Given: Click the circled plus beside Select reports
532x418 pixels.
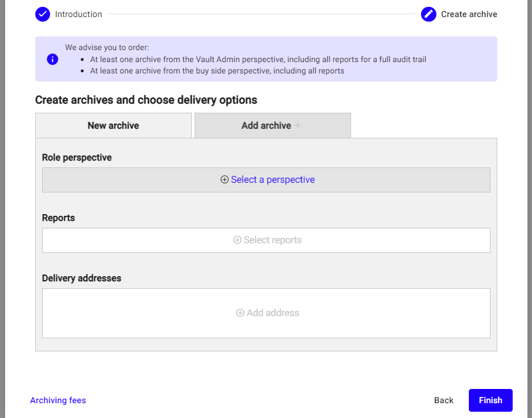Looking at the screenshot, I should point(237,240).
